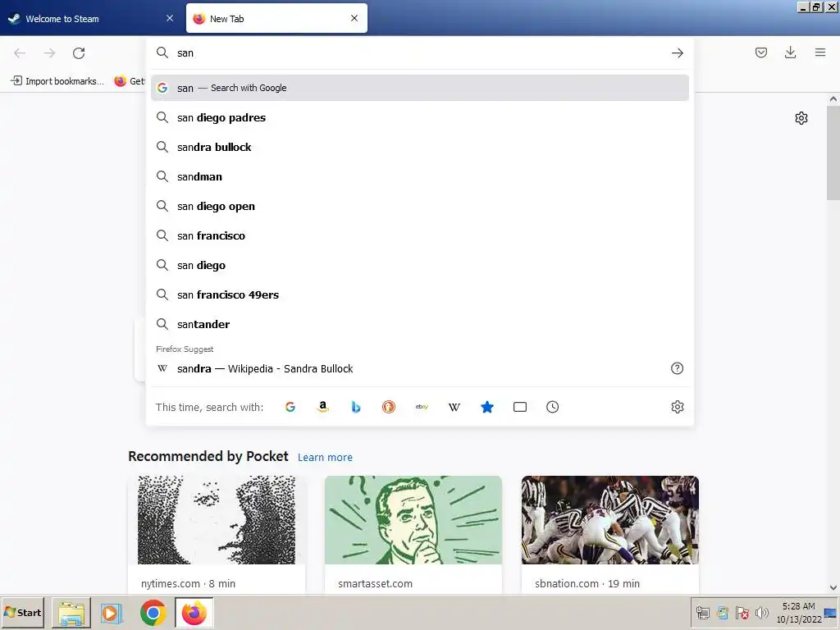This screenshot has height=630, width=840.
Task: Switch to Welcome to Steam tab
Action: tap(92, 18)
